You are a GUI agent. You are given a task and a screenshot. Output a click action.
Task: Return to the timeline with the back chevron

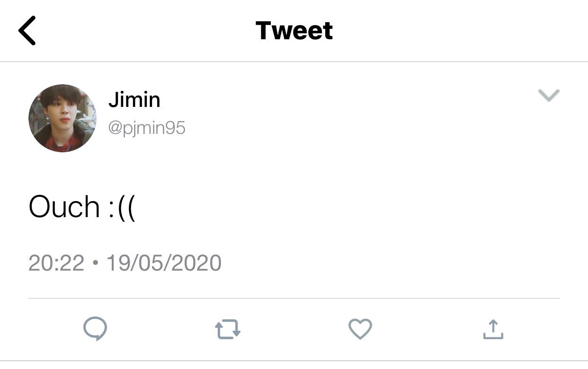click(x=27, y=30)
